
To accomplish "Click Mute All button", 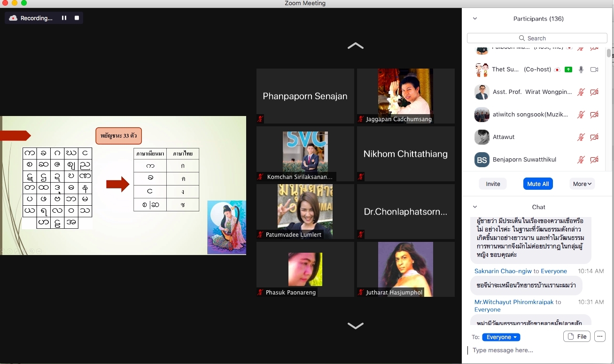I will point(538,184).
